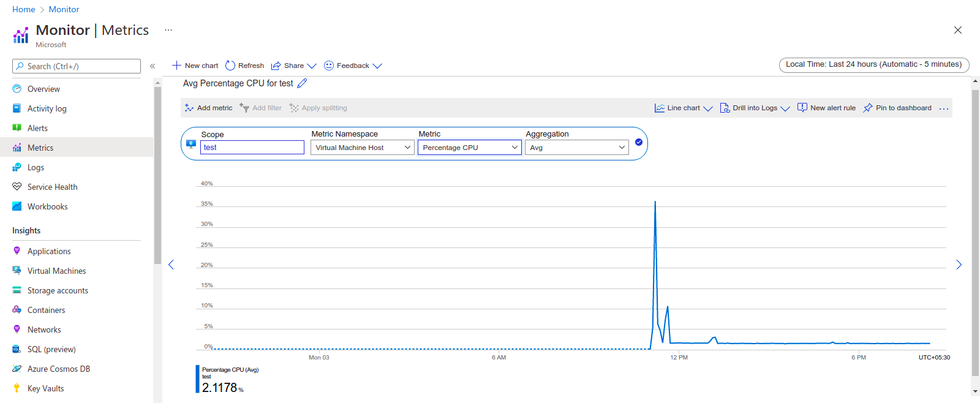Click the Containers icon
Viewport: 980px width, 403px height.
click(17, 310)
